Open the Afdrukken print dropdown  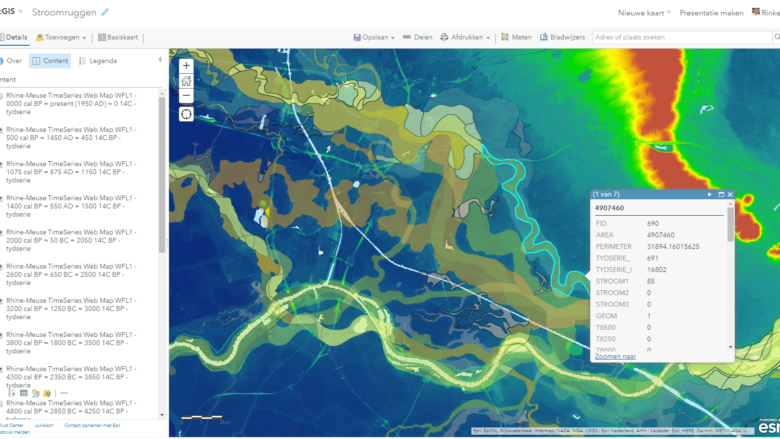tap(466, 37)
